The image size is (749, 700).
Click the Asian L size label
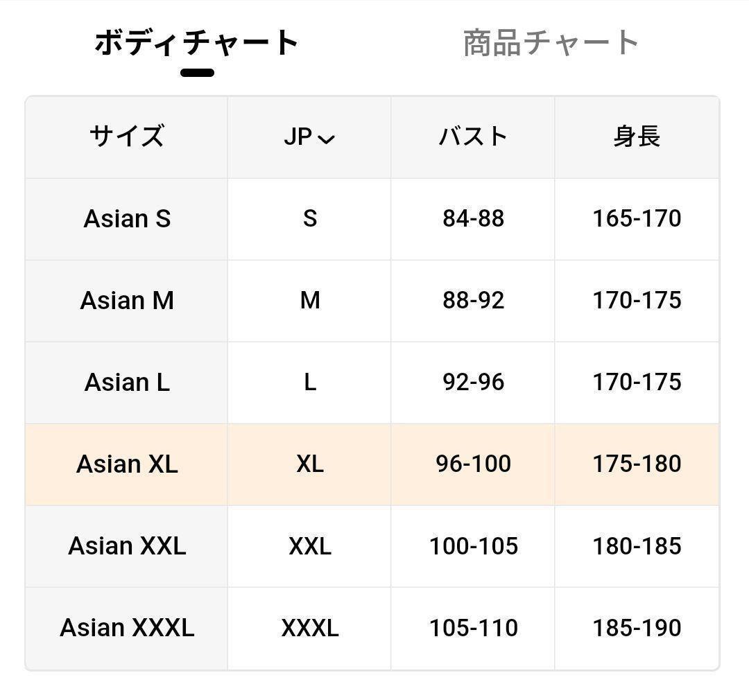[127, 382]
